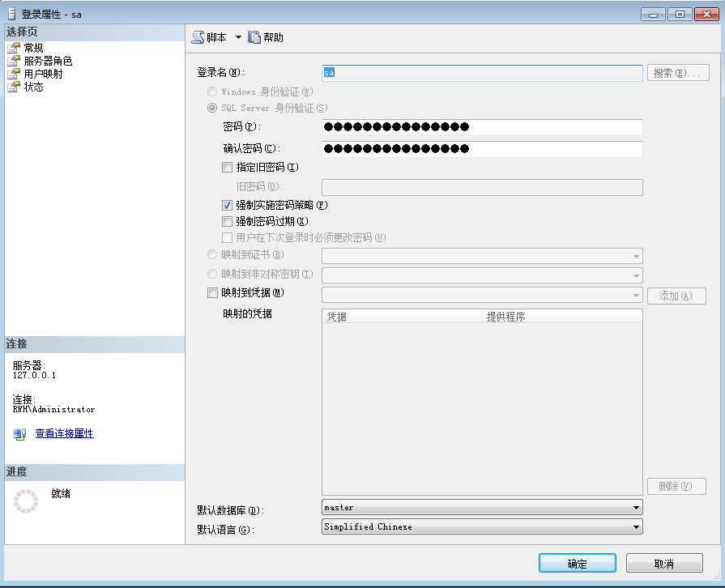Open the 用户映射 page
The height and width of the screenshot is (588, 725).
(x=43, y=74)
